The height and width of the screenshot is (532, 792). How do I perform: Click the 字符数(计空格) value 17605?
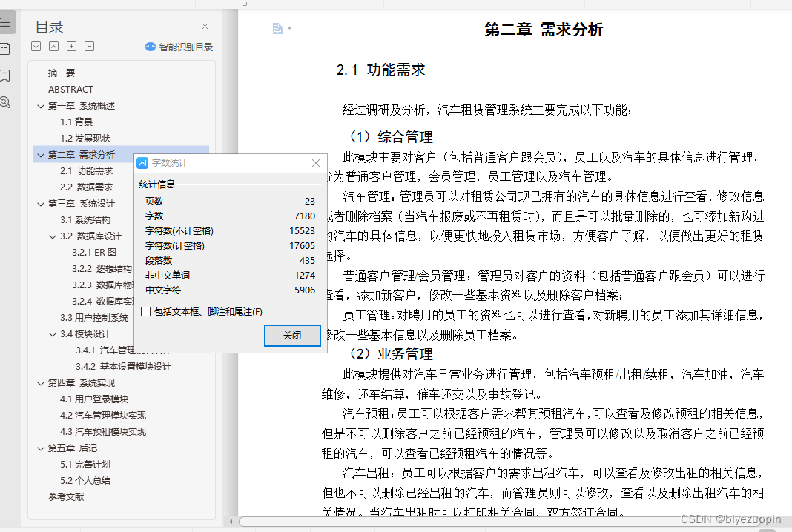coord(302,246)
